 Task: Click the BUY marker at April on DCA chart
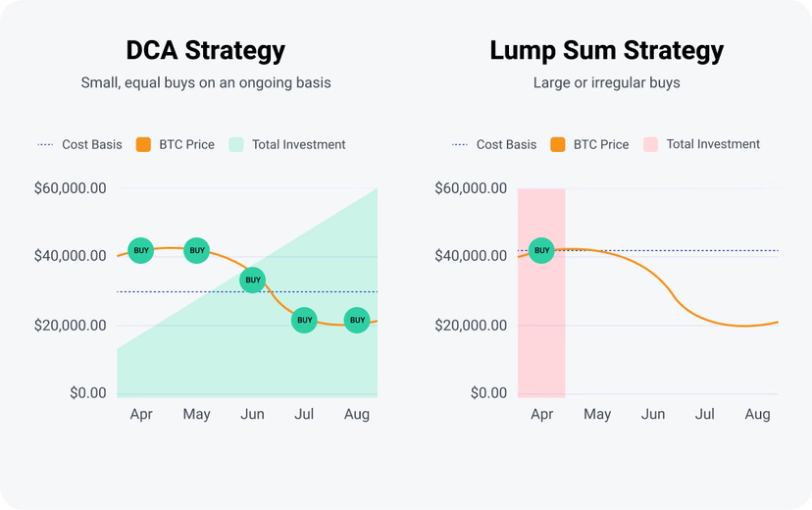click(x=141, y=251)
